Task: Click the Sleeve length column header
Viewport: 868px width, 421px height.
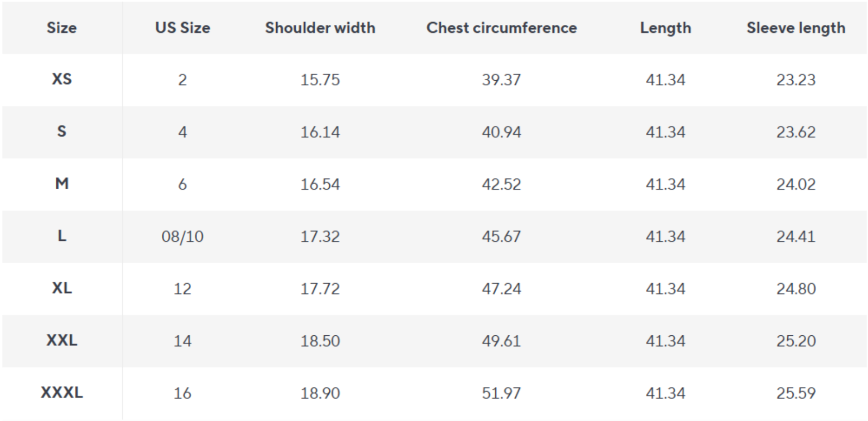Action: [796, 28]
